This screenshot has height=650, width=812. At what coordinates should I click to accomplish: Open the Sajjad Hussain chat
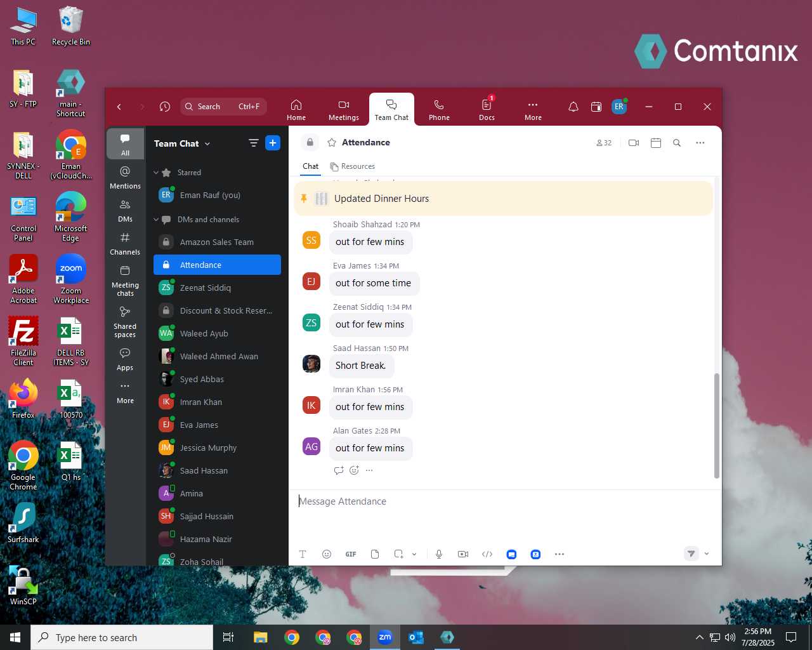pos(217,516)
